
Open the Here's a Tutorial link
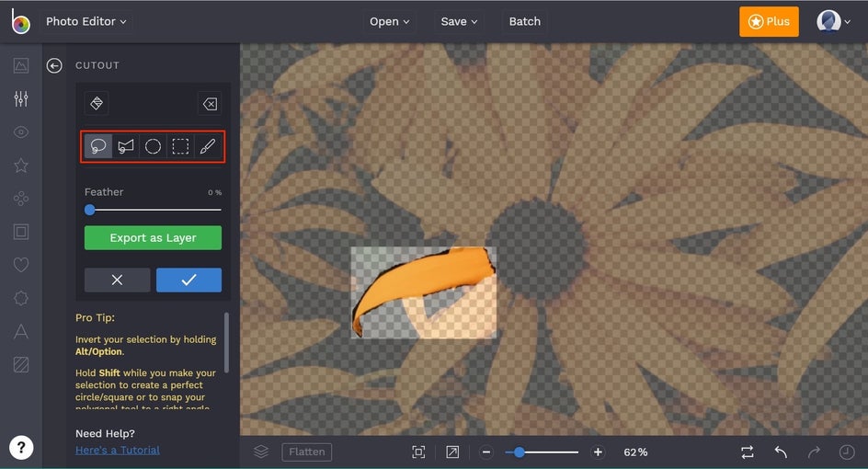point(118,451)
